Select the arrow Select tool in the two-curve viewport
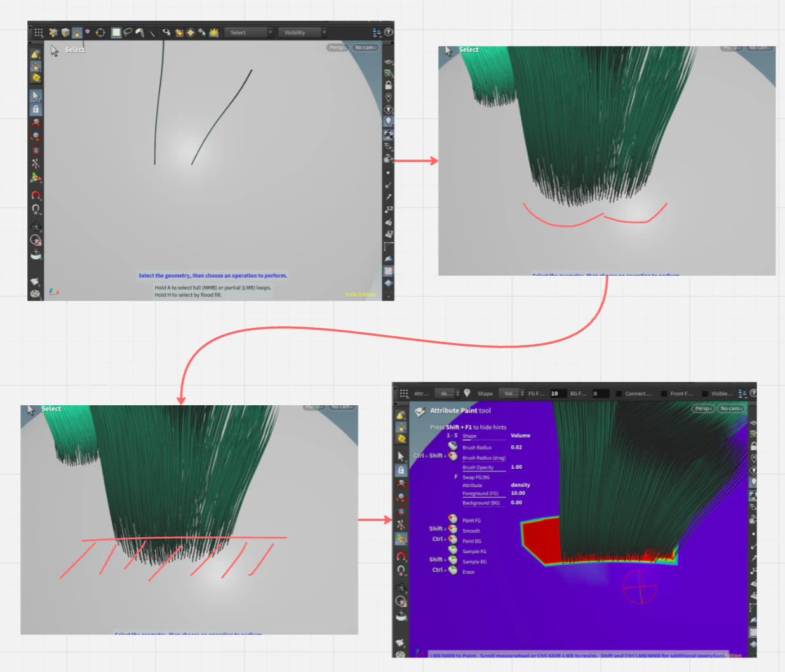The image size is (785, 672). click(36, 96)
